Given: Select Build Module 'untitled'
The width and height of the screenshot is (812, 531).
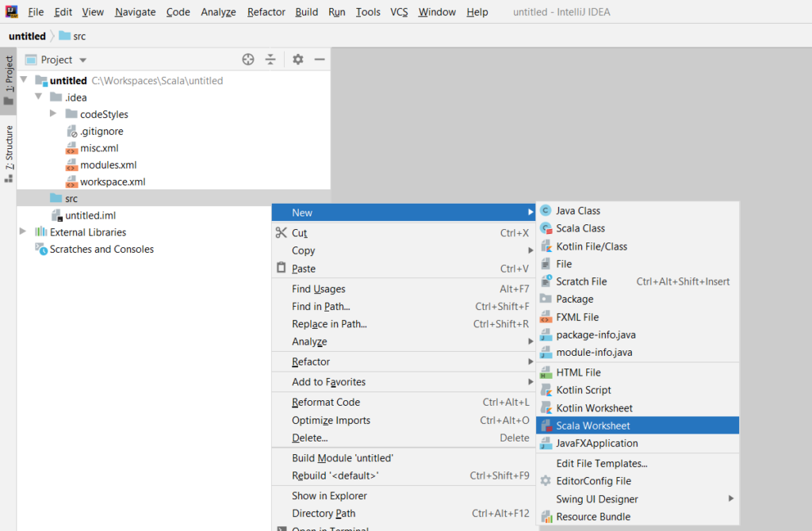Looking at the screenshot, I should point(404,458).
